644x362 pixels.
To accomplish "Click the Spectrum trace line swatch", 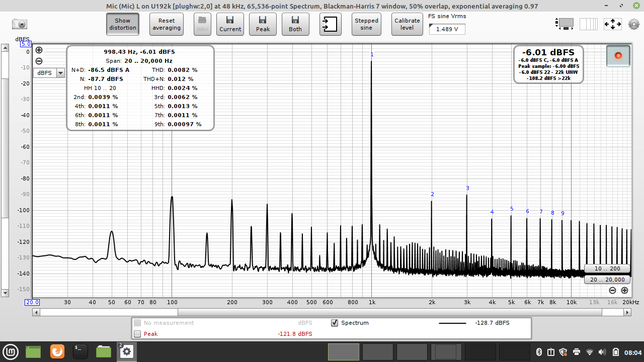I will coord(452,323).
